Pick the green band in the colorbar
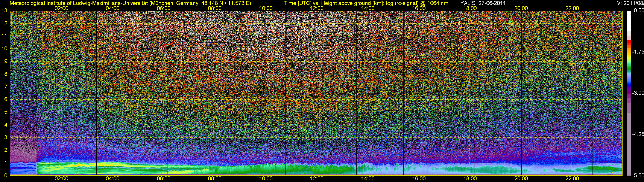The height and width of the screenshot is (182, 644). pos(629,66)
